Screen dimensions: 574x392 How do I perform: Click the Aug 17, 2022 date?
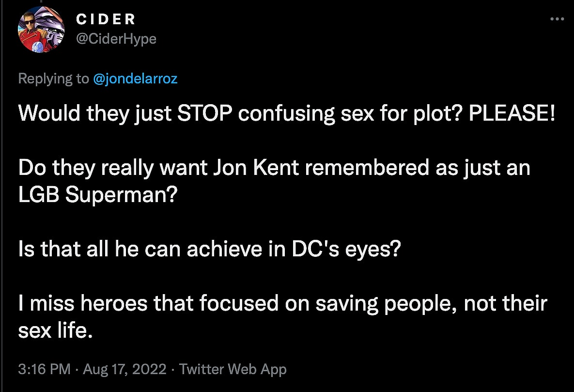pos(125,369)
